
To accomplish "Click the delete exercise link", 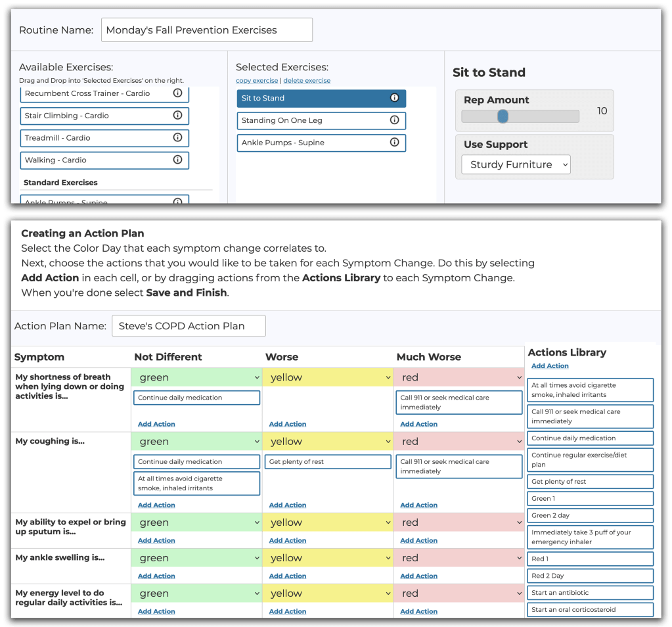I will pos(307,81).
